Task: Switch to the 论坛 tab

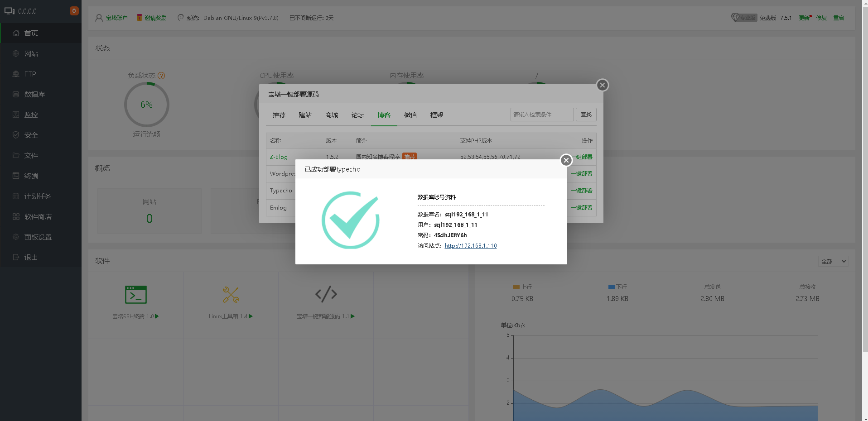Action: (358, 115)
